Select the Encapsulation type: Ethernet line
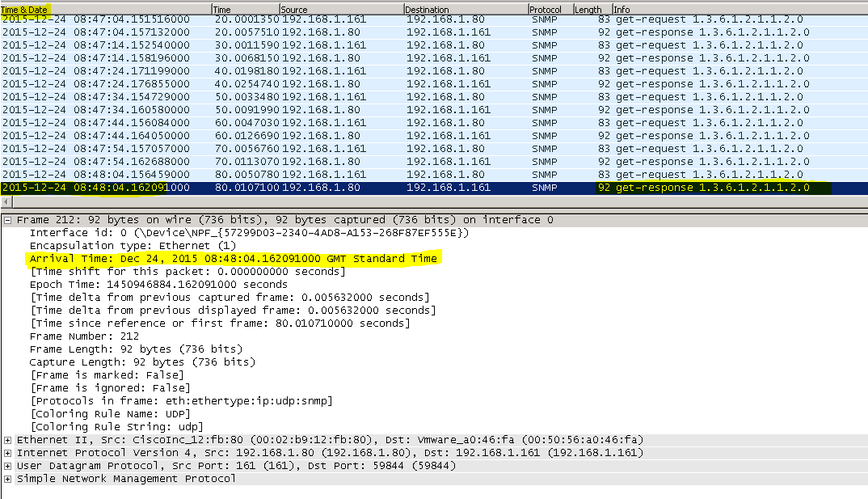868x499 pixels. pyautogui.click(x=133, y=245)
